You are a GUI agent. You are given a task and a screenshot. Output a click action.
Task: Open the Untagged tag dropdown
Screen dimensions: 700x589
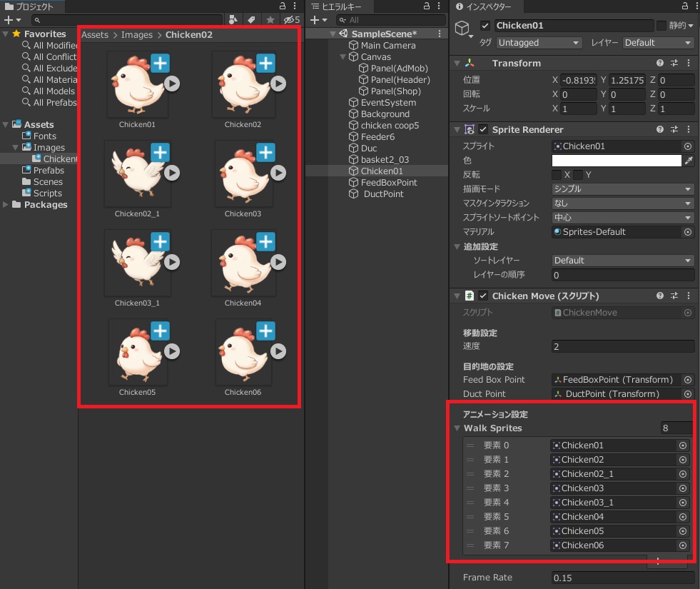(540, 43)
